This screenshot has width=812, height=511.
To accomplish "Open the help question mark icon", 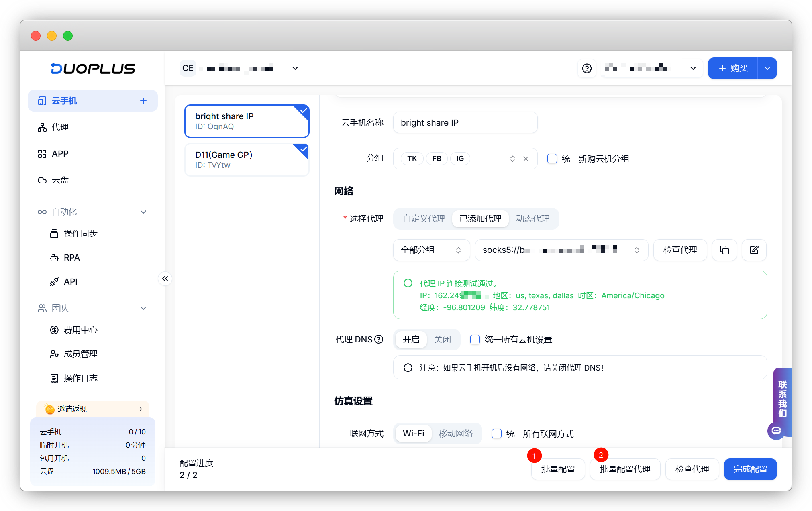I will pos(587,69).
